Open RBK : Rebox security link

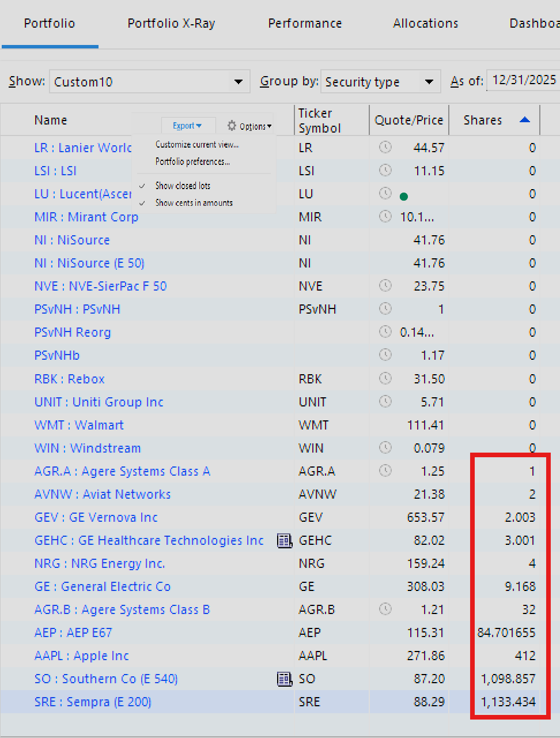point(69,379)
